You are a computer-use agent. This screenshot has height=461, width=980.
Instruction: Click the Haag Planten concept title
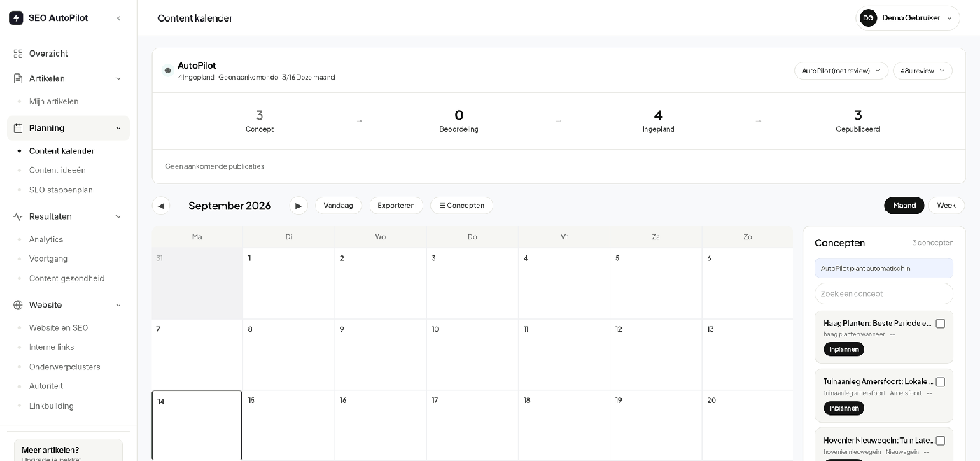click(x=878, y=324)
